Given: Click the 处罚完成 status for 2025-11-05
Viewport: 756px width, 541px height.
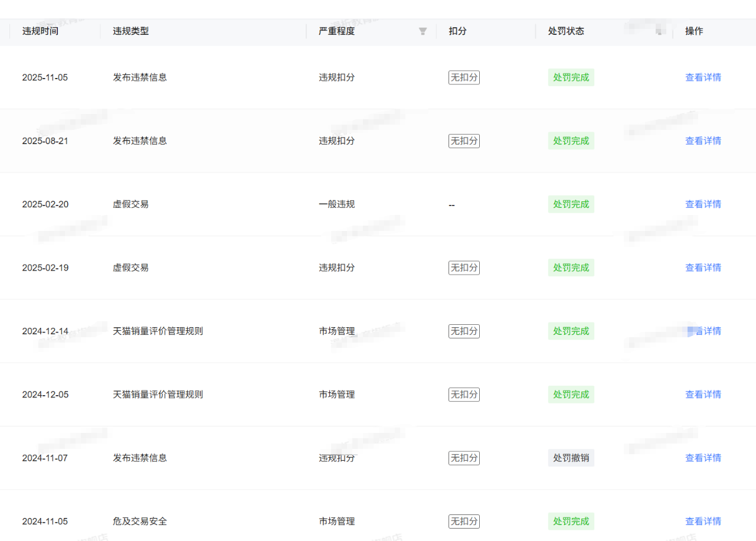Looking at the screenshot, I should tap(571, 77).
